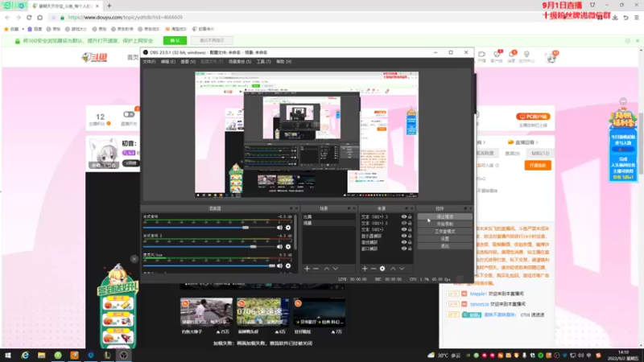The width and height of the screenshot is (644, 362).
Task: Undock the sources panel
Action: tap(407, 208)
